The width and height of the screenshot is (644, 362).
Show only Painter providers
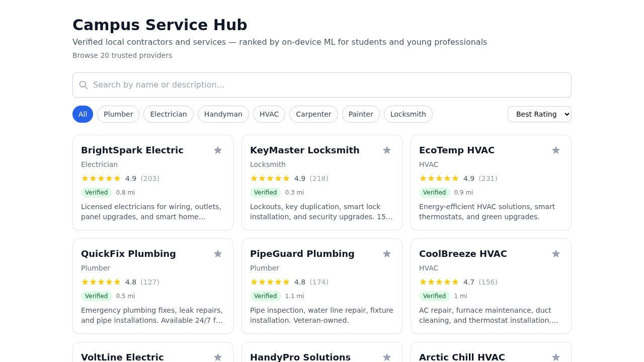[x=361, y=114]
